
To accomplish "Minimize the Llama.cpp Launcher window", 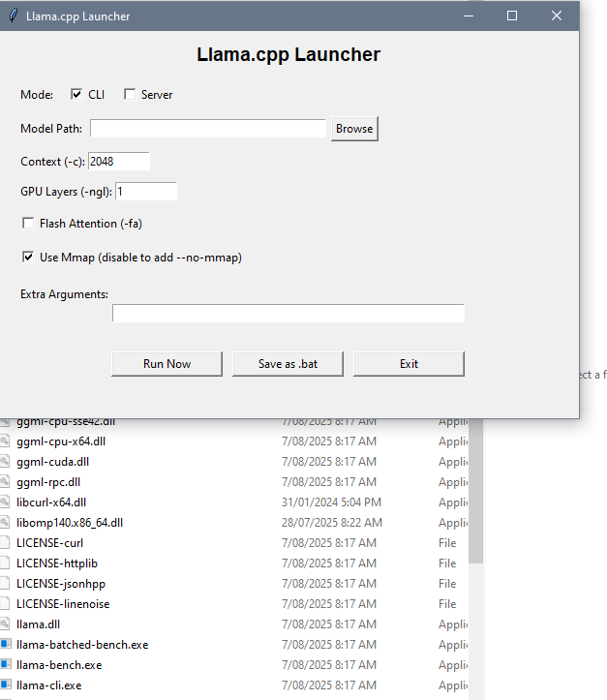I will (x=469, y=15).
